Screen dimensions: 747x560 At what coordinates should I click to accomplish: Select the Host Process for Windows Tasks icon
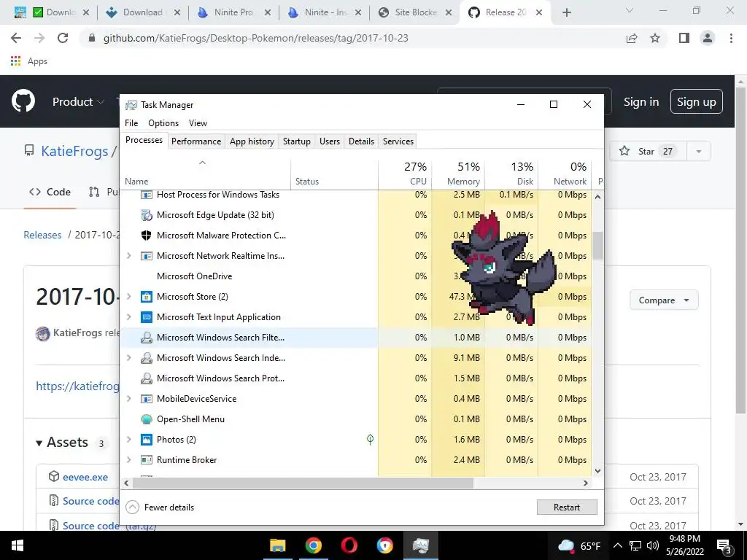point(146,195)
